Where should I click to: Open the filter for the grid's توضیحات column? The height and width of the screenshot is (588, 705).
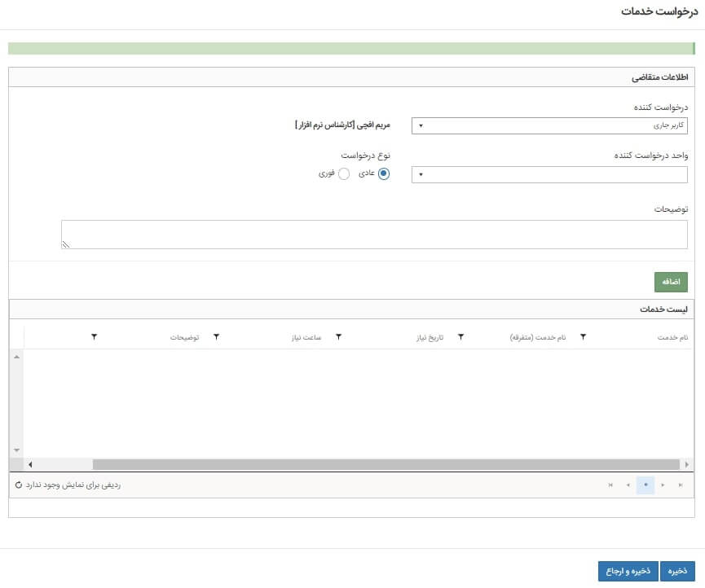[95, 336]
